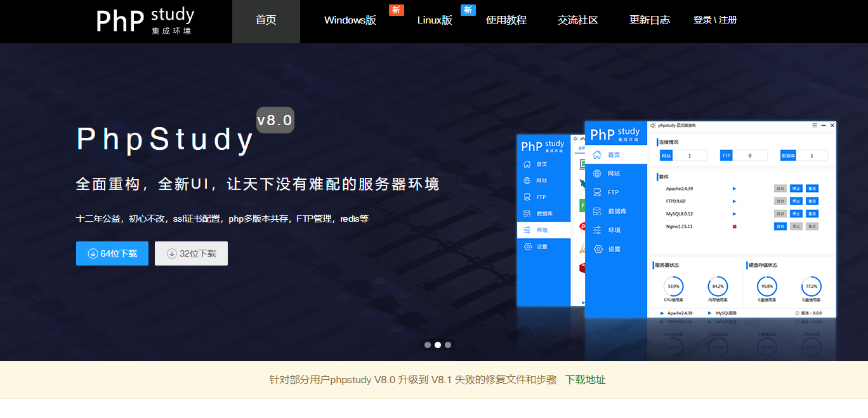
Task: Visit the 交流社区 navigation link
Action: [x=578, y=20]
